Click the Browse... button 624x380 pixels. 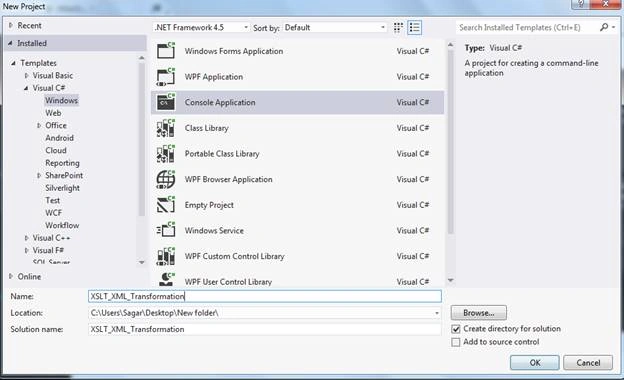point(479,313)
